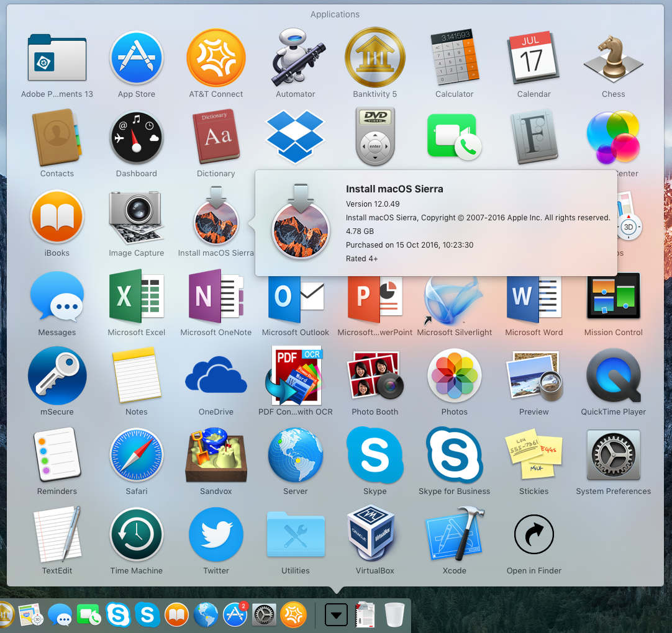This screenshot has width=672, height=633.
Task: Open Dashboard app icon
Action: pos(136,137)
